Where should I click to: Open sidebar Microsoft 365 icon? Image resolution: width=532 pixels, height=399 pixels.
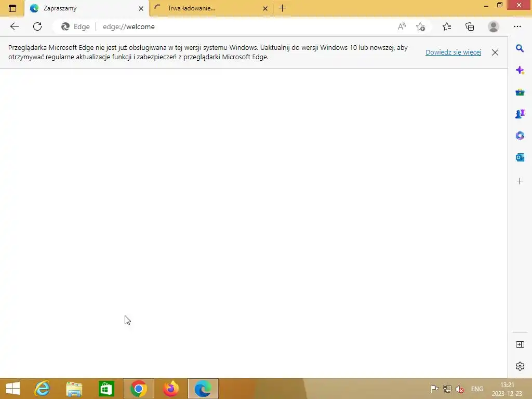click(520, 136)
